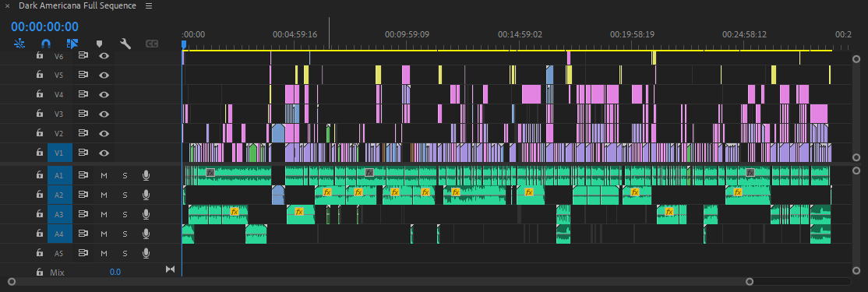
Task: Hide track V1 with eye icon
Action: 104,153
